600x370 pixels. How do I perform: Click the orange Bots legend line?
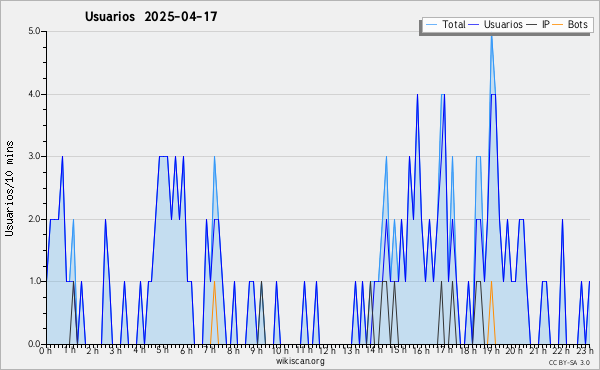tap(558, 25)
